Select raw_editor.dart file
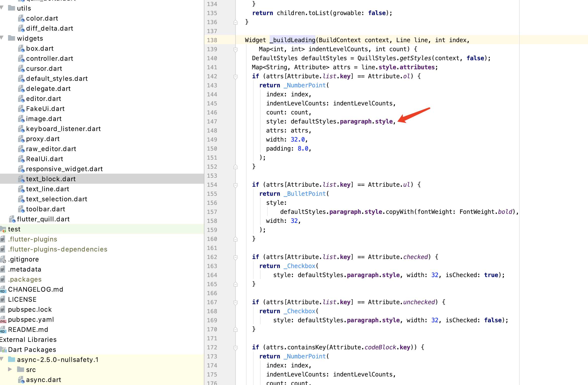This screenshot has width=588, height=385. tap(51, 149)
